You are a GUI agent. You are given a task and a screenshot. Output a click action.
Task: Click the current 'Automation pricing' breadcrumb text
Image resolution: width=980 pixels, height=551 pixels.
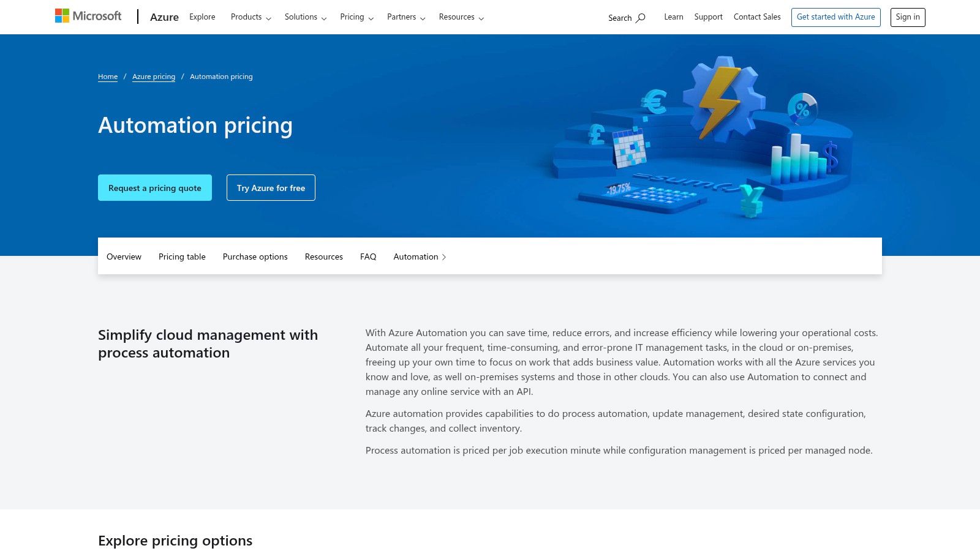(x=221, y=77)
